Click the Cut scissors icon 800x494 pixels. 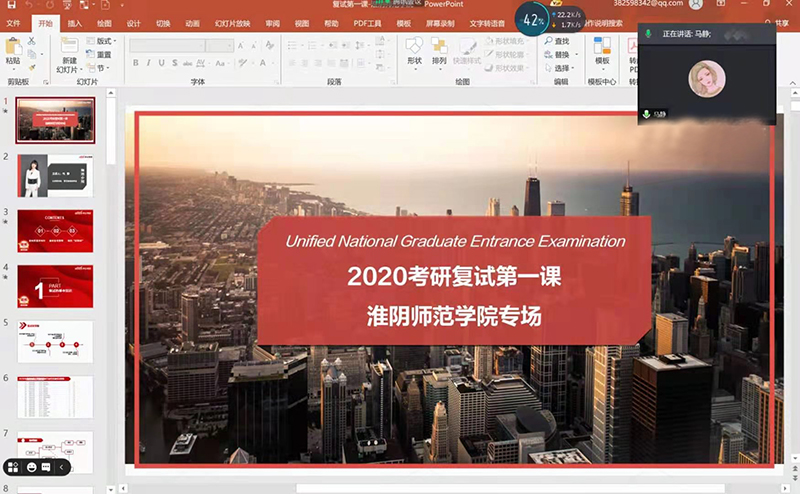pos(32,41)
